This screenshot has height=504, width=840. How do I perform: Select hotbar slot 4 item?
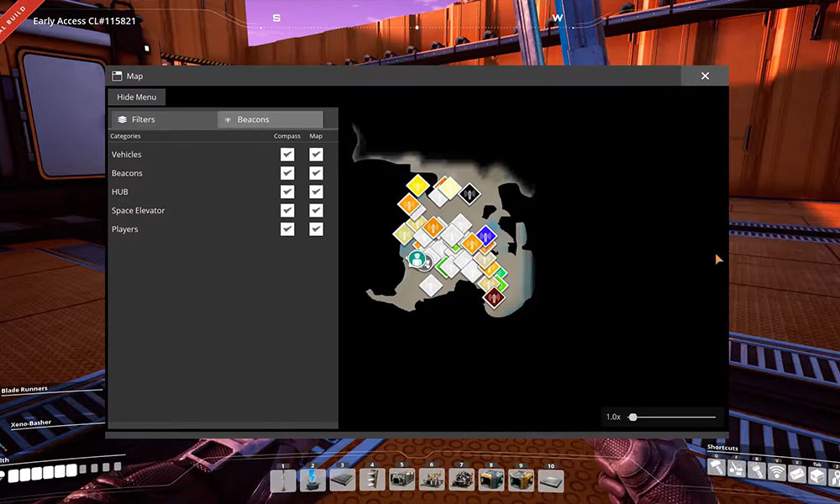tap(372, 480)
